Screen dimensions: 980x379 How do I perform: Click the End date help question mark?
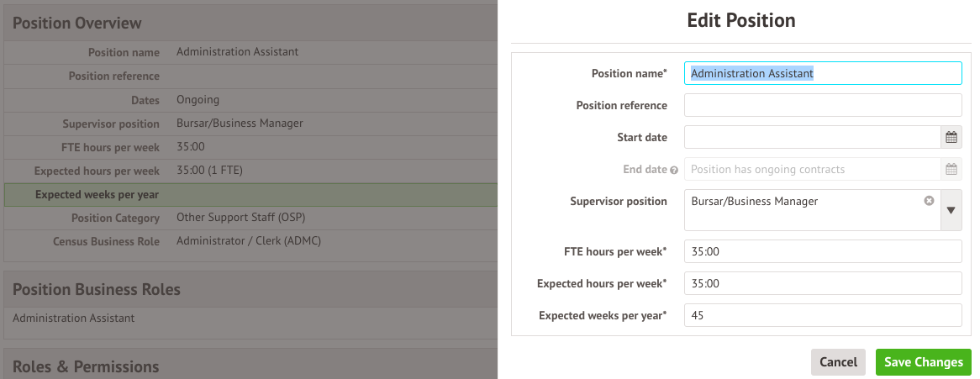click(674, 170)
